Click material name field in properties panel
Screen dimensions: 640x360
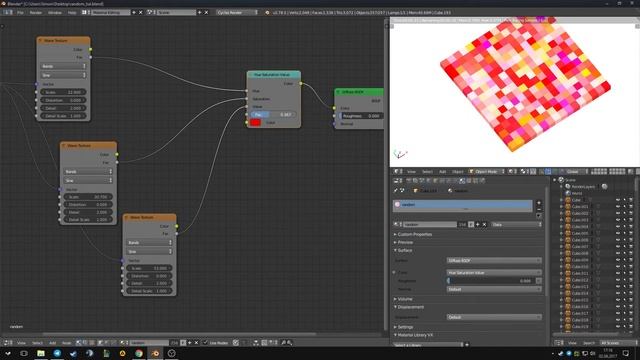click(x=429, y=224)
